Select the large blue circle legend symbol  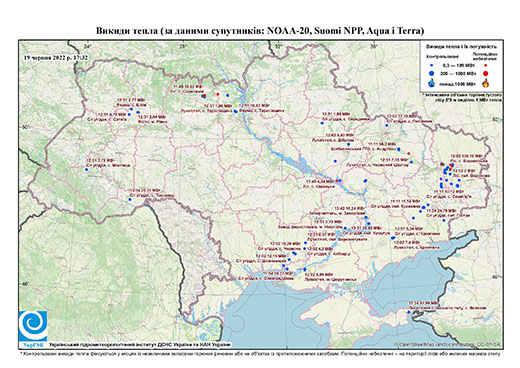pos(432,74)
